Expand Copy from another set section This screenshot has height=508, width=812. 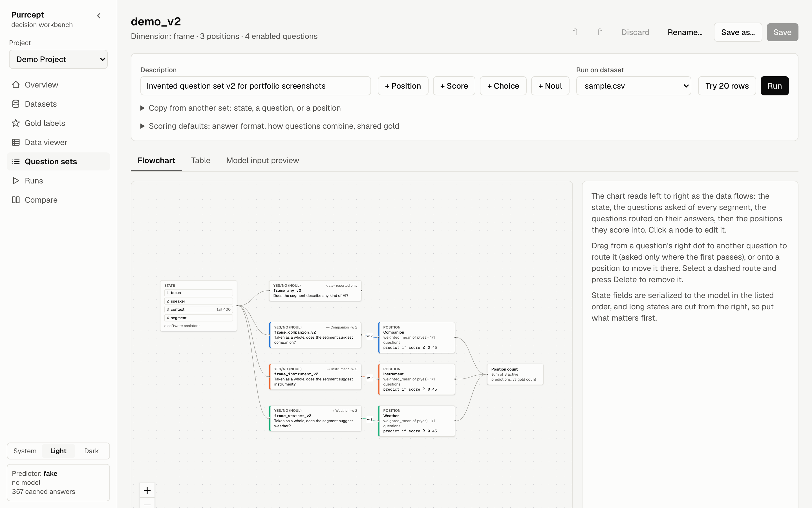(240, 108)
